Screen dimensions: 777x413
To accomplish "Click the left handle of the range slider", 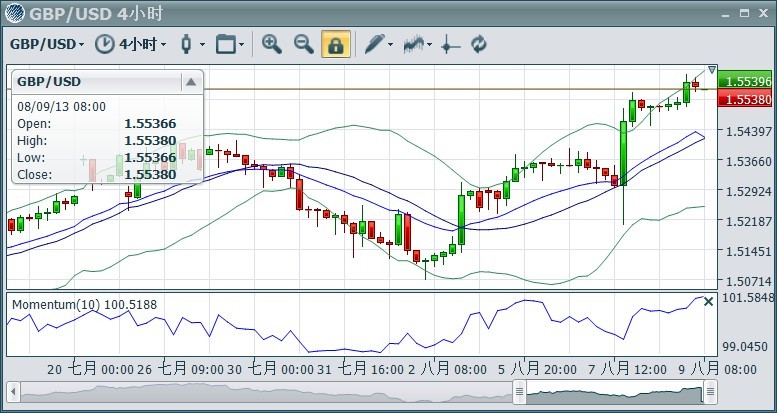I will [x=519, y=393].
